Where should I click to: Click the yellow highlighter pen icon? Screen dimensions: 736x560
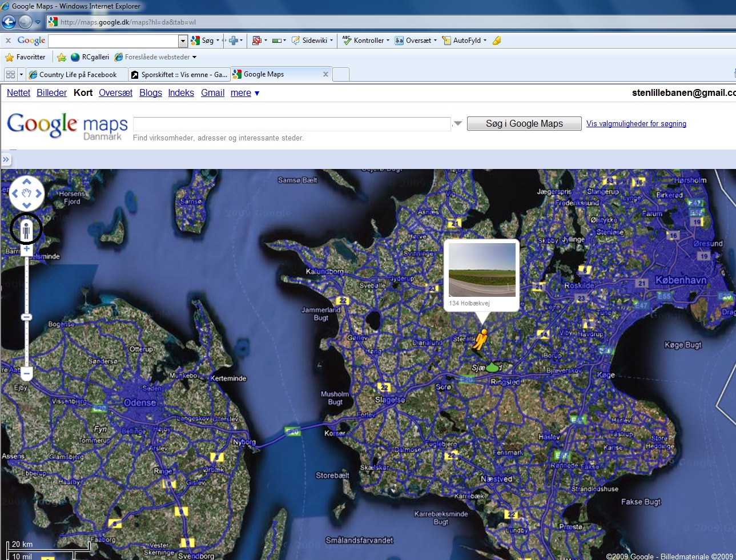497,41
